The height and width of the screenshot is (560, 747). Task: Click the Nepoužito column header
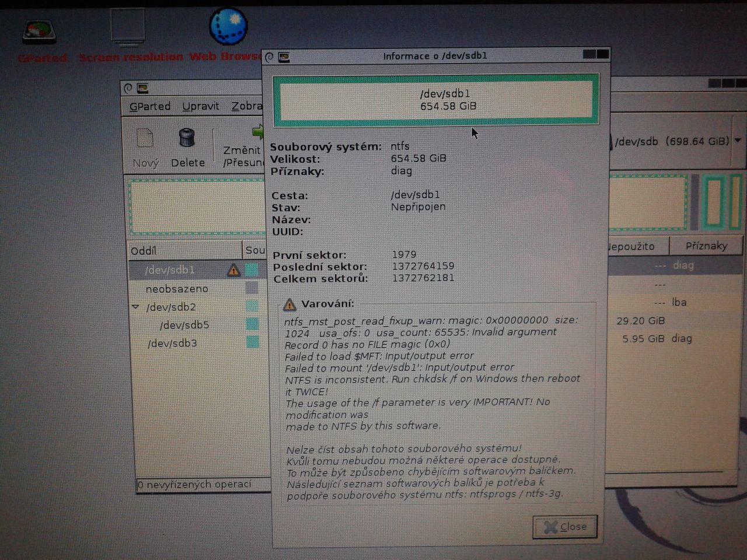coord(638,246)
